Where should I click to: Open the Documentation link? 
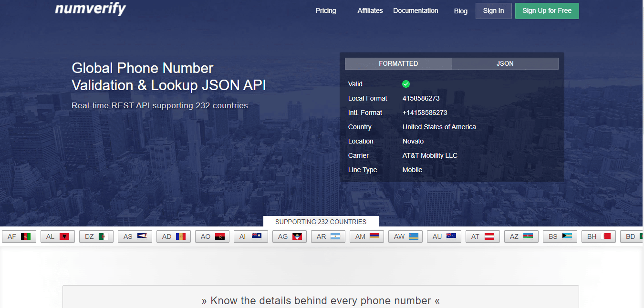415,10
